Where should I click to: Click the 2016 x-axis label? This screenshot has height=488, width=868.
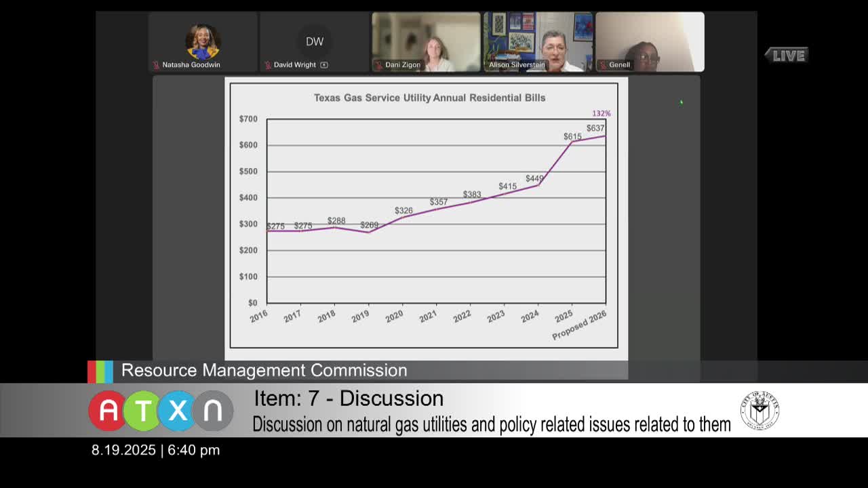click(258, 316)
